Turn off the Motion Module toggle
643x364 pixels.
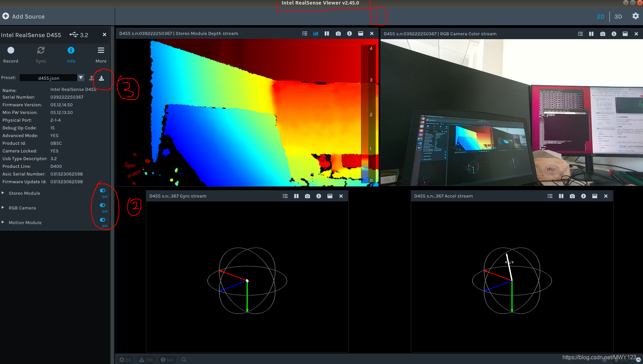tap(103, 220)
